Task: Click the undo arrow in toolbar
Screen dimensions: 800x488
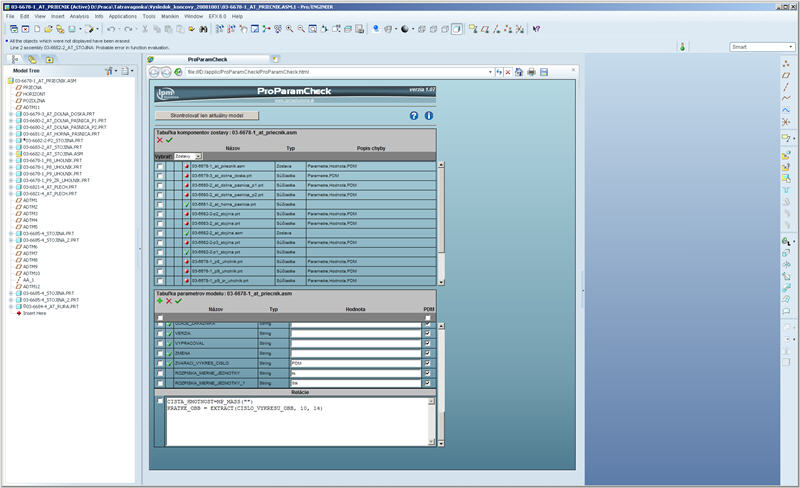Action: point(111,29)
